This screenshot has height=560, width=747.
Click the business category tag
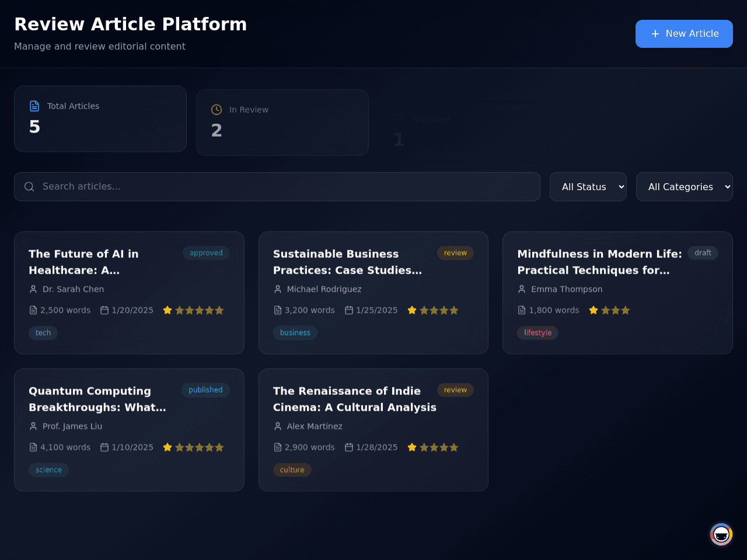coord(295,333)
